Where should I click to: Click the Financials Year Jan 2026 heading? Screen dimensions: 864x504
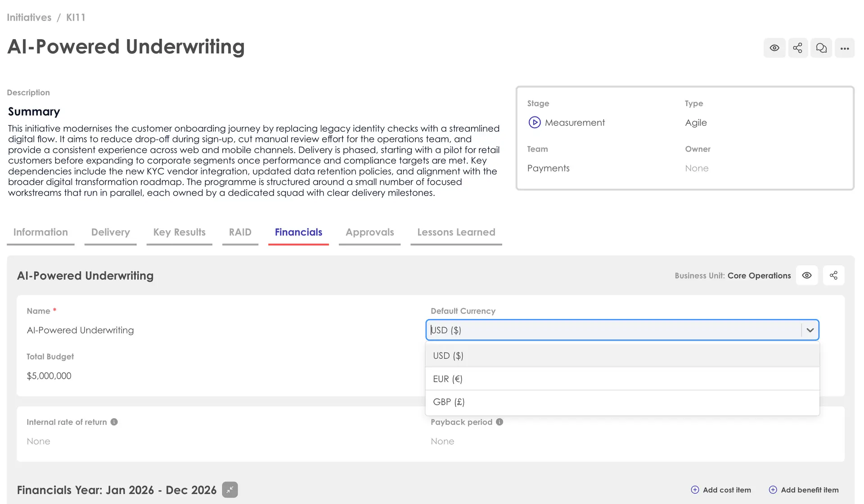[117, 490]
